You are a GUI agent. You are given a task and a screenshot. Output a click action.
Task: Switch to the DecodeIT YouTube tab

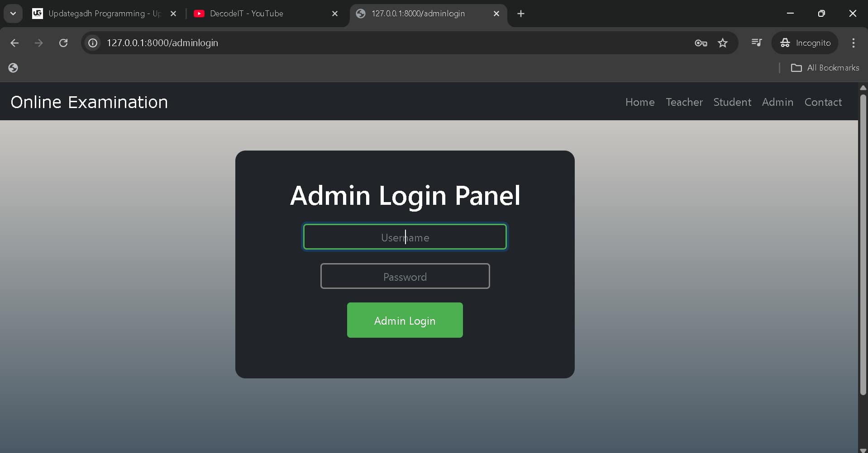click(247, 14)
